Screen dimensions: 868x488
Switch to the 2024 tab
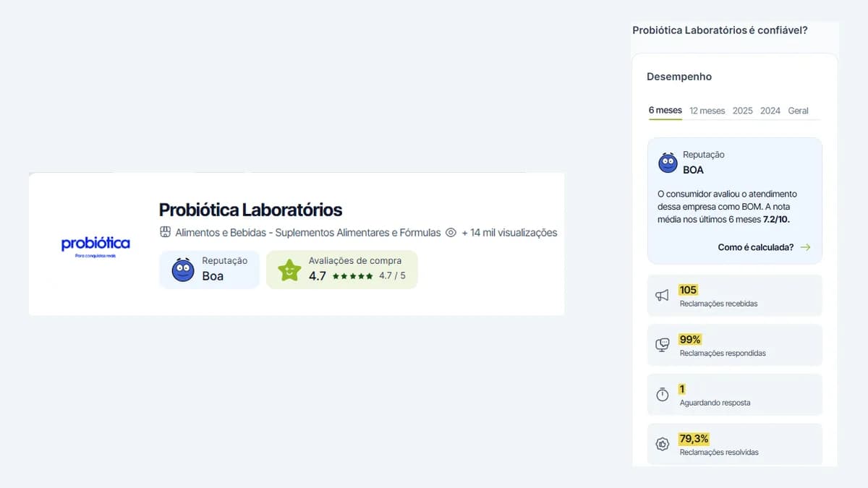770,111
